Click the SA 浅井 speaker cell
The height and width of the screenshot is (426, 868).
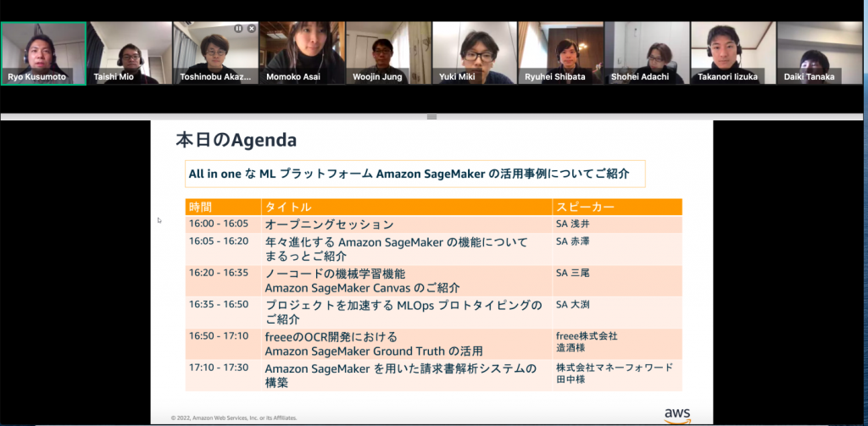(x=617, y=224)
